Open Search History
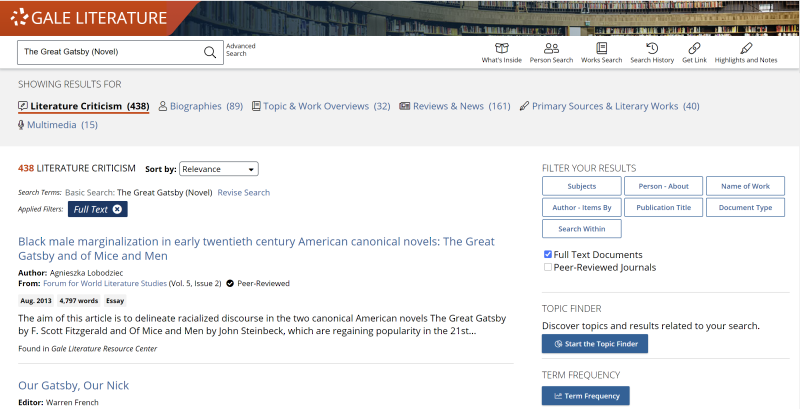 click(x=652, y=53)
